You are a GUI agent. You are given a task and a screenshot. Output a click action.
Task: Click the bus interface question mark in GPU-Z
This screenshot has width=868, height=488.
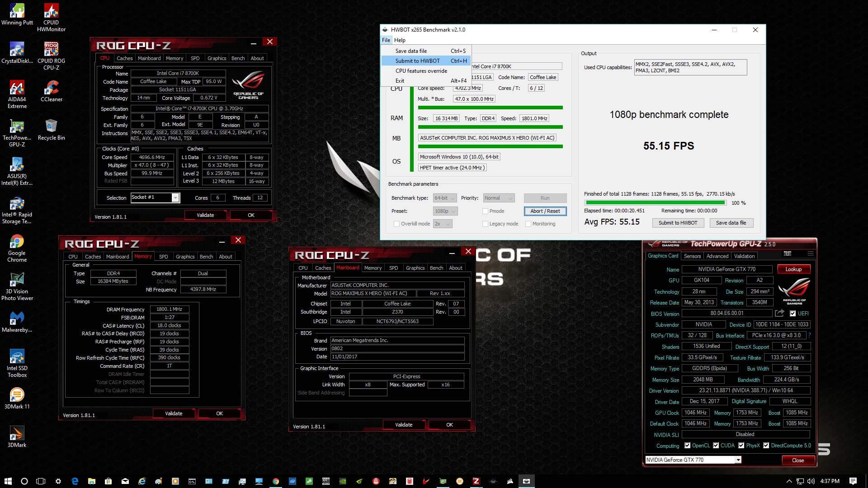[x=809, y=335]
